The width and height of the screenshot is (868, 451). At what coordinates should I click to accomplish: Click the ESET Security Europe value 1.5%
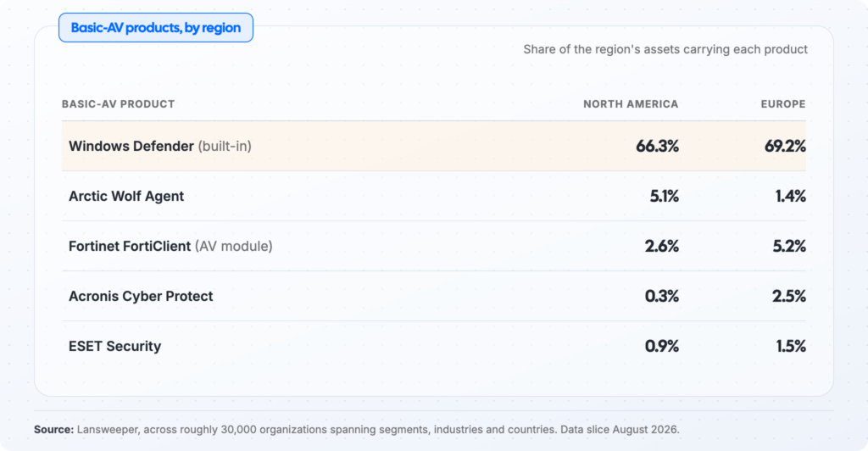[x=791, y=346]
